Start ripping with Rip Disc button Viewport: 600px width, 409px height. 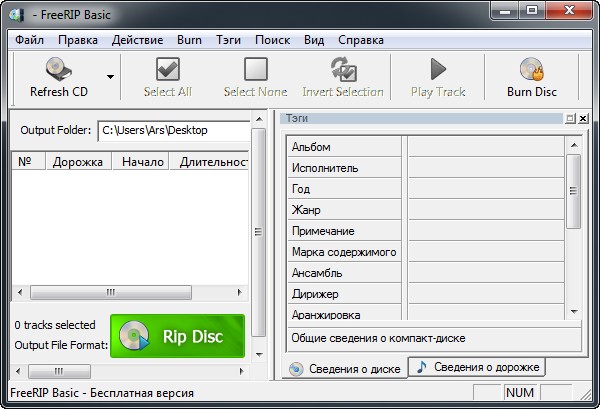click(177, 337)
